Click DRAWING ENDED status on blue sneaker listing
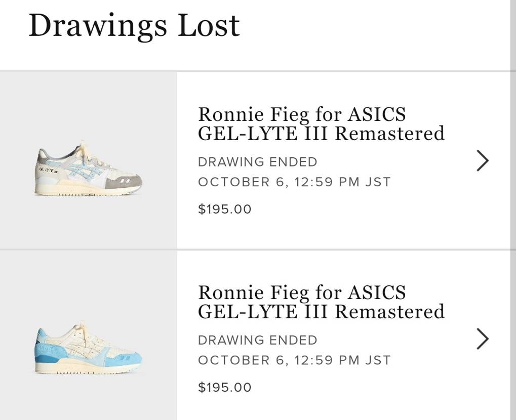Screen dimensions: 516x420 257,340
